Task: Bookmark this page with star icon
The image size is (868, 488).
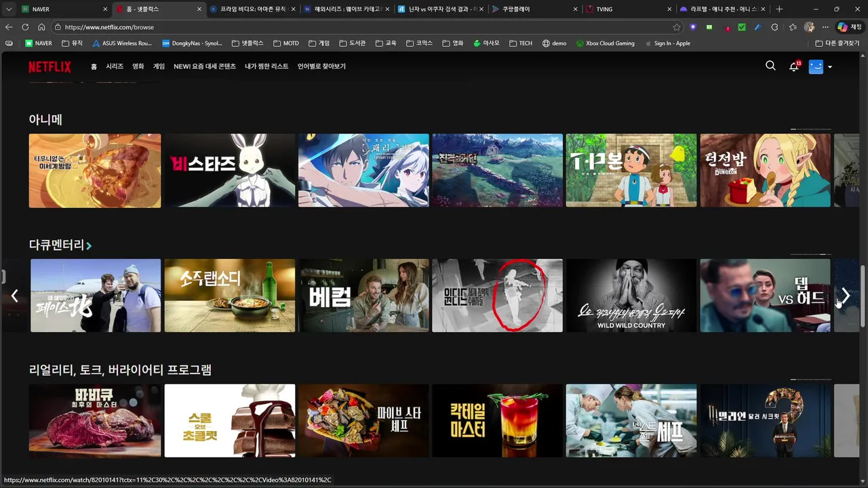Action: coord(677,27)
